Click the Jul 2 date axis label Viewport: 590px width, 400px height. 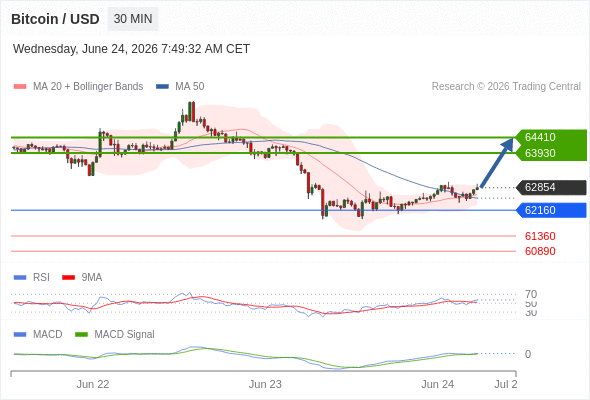(506, 384)
